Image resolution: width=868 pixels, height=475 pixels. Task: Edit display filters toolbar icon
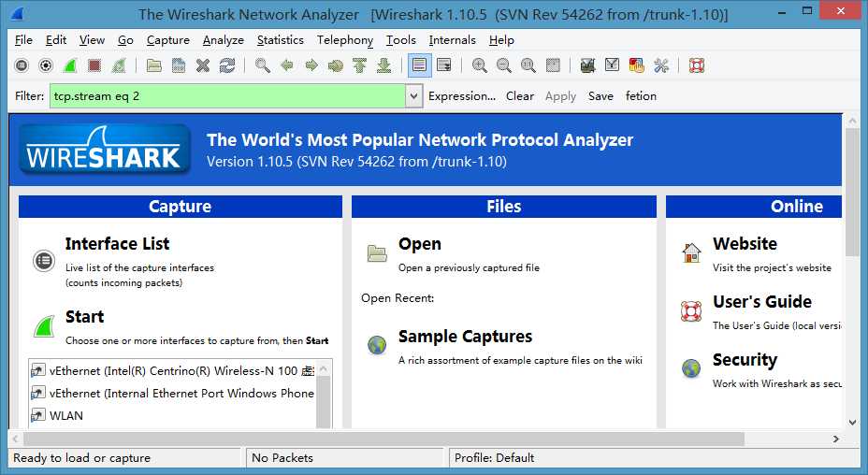pyautogui.click(x=613, y=65)
